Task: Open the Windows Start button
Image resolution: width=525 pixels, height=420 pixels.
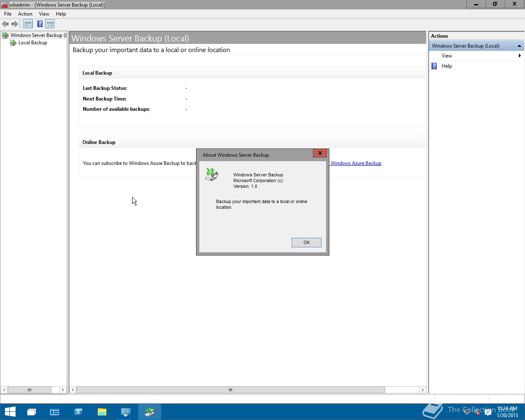Action: coord(10,412)
